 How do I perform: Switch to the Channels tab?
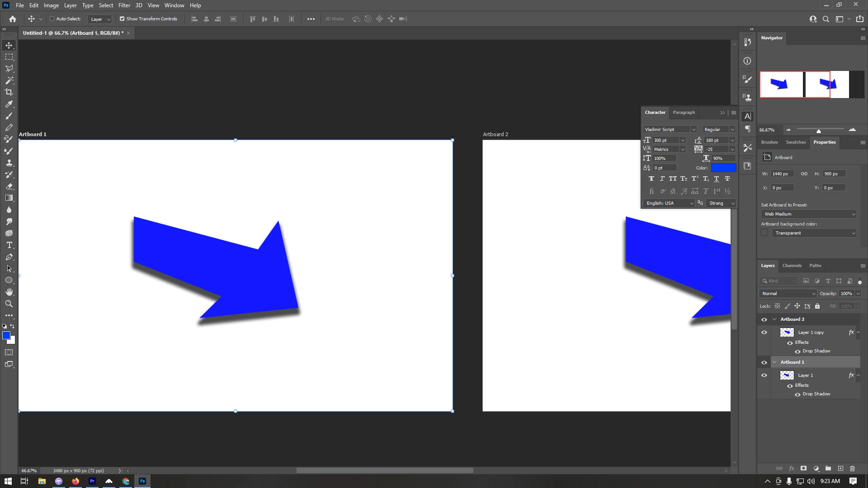(x=792, y=266)
